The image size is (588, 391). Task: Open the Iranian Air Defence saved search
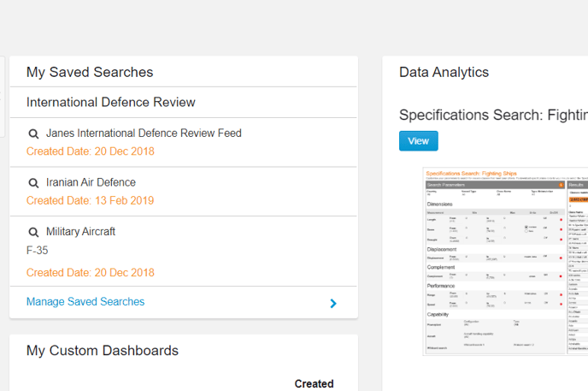(91, 182)
